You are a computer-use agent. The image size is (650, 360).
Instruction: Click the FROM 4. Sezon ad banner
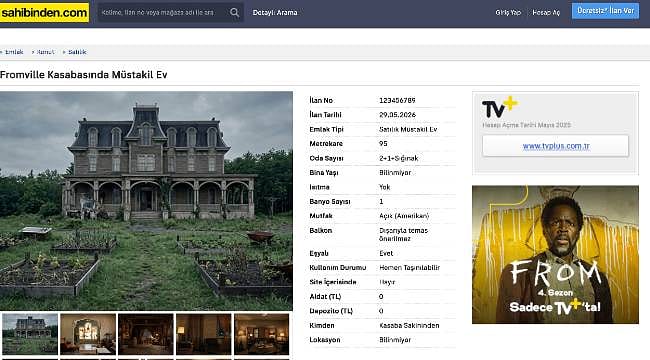(555, 255)
